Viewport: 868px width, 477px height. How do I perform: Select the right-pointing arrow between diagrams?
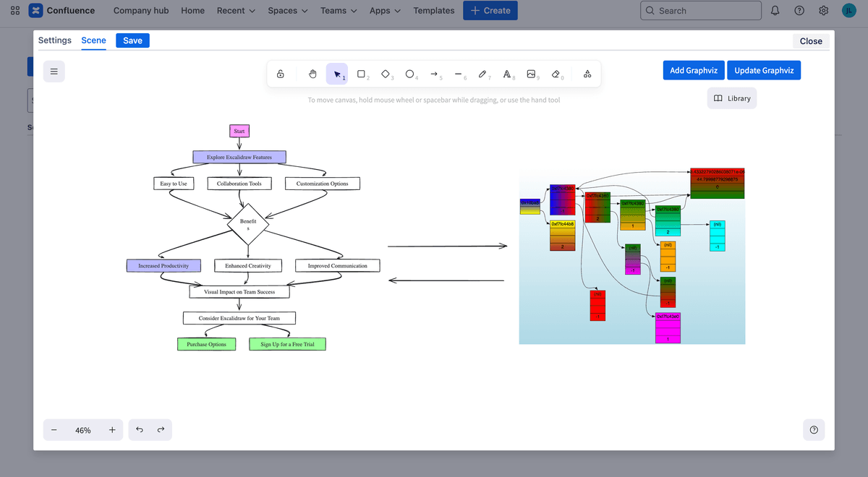point(448,246)
